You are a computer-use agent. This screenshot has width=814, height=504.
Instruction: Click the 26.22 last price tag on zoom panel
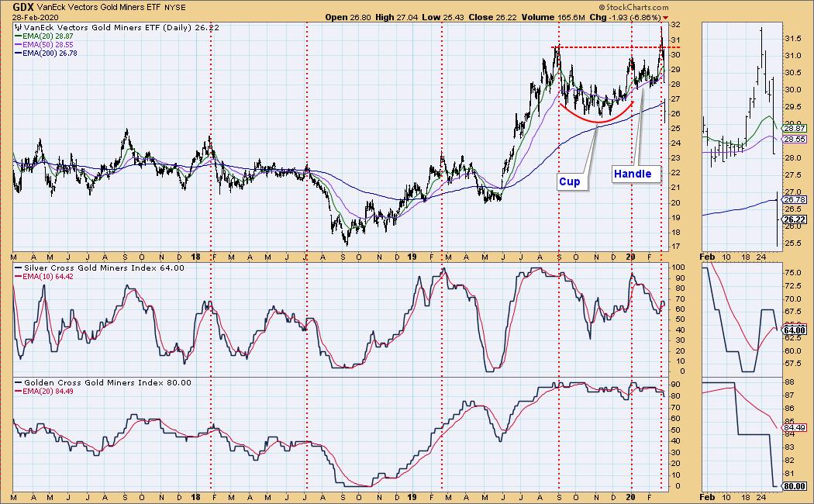[x=794, y=219]
